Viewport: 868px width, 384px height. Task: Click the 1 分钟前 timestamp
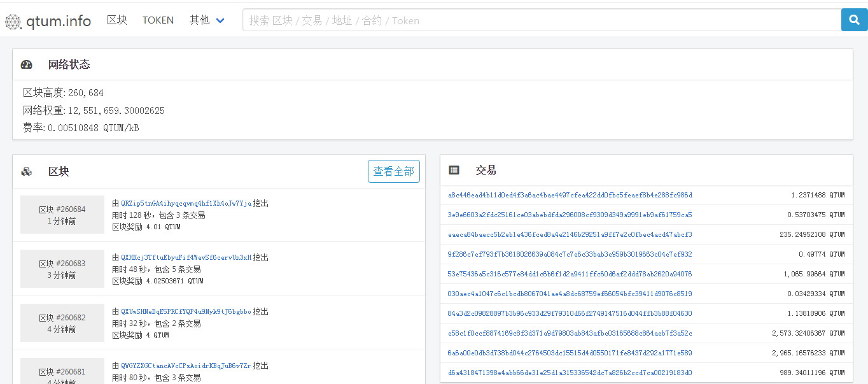coord(62,221)
